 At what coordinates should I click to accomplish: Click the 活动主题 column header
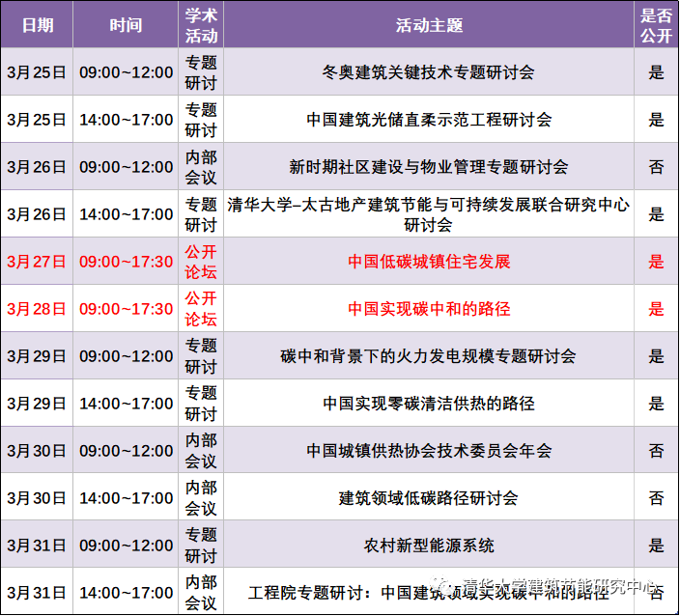429,24
